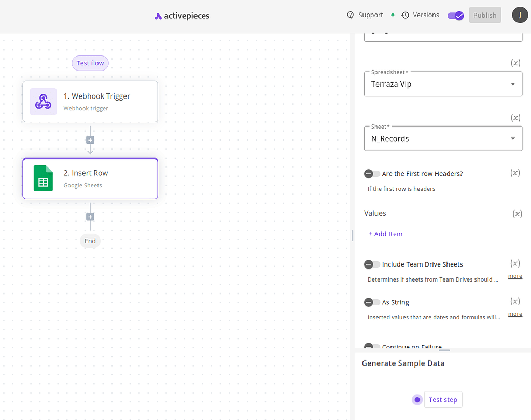This screenshot has width=531, height=420.
Task: Click the Publish button
Action: pos(485,15)
